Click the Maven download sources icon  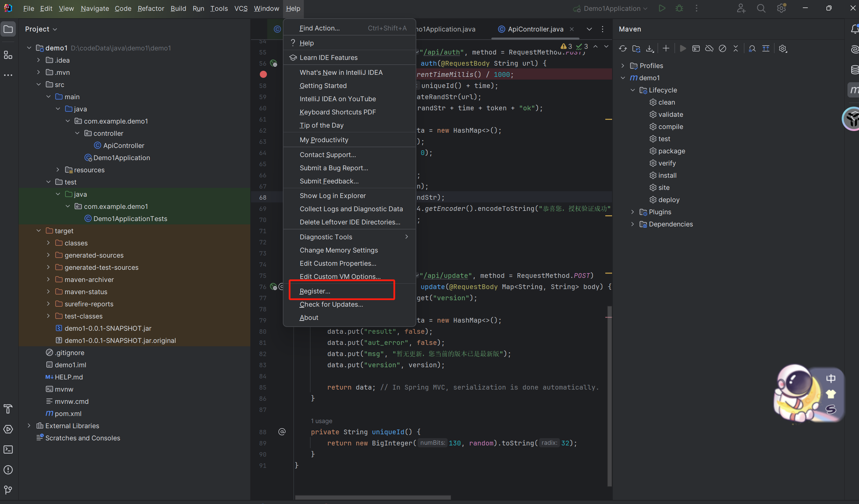click(x=650, y=49)
